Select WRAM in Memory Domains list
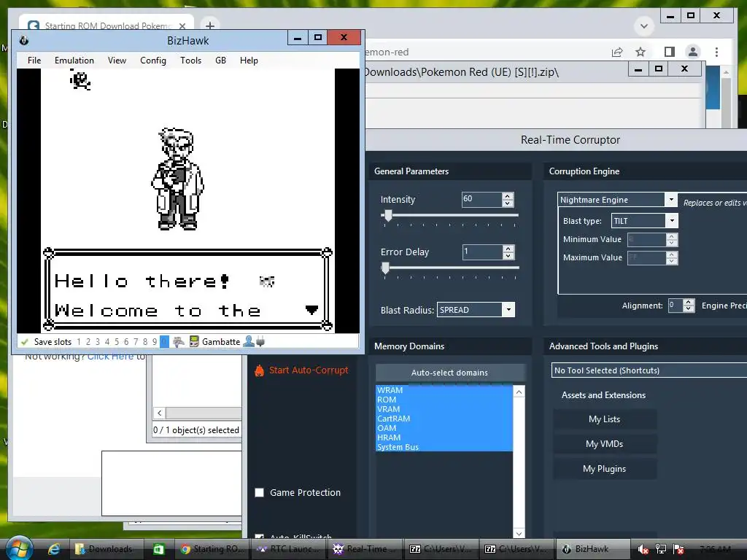 pos(444,390)
